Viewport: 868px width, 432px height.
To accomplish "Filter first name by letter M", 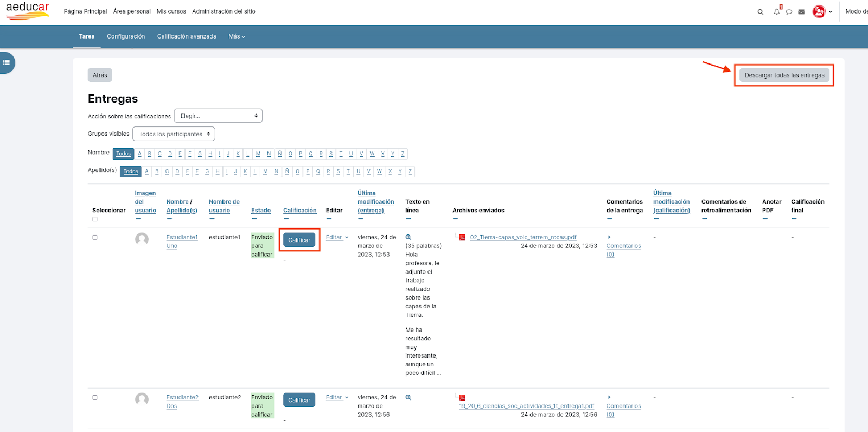I will coord(258,154).
